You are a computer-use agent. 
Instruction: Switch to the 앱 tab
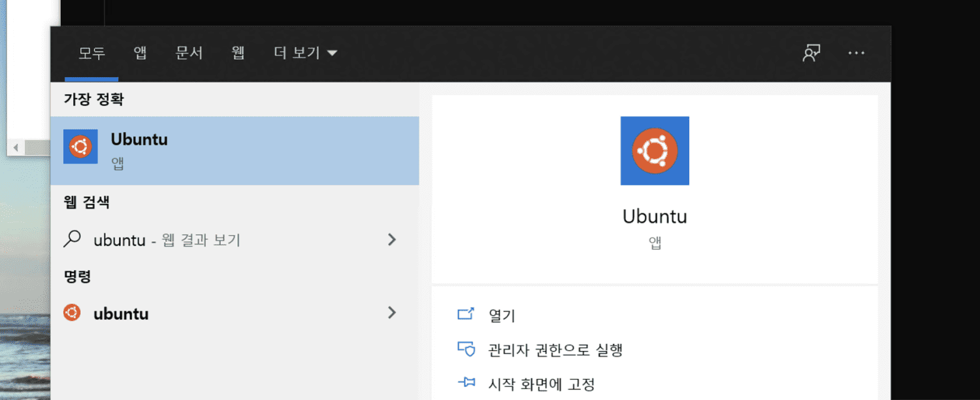pyautogui.click(x=140, y=53)
